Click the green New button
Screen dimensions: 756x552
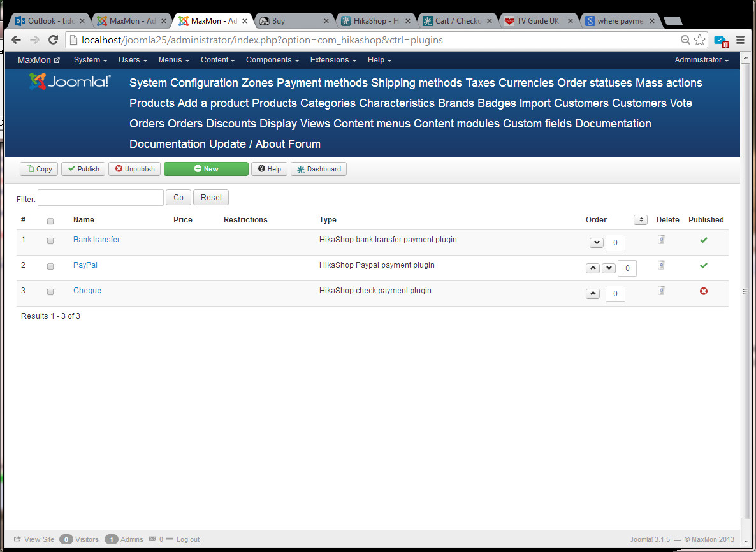(207, 169)
